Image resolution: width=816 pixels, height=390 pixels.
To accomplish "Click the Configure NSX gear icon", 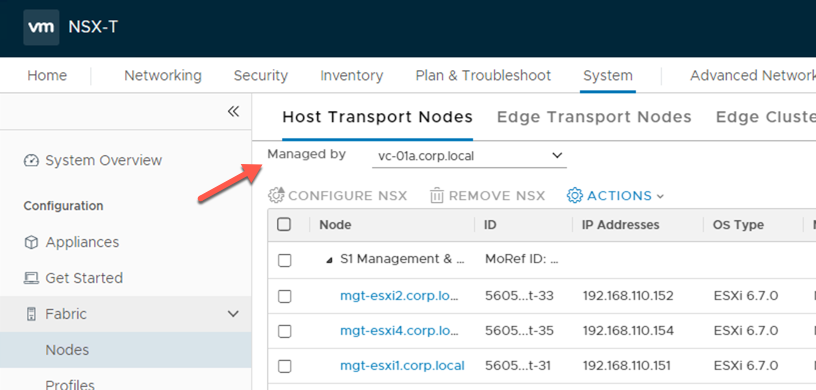I will coord(276,196).
